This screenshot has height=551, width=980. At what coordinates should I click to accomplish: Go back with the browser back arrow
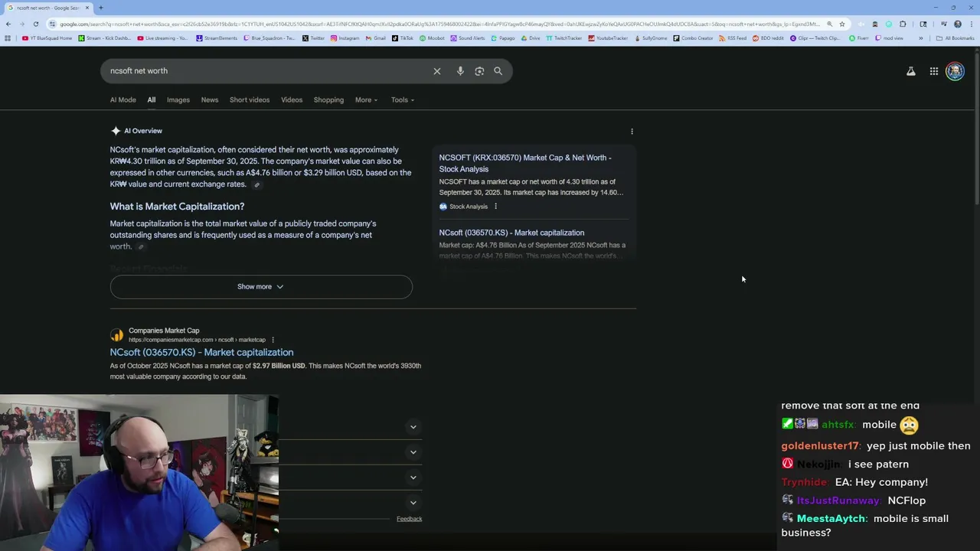coord(8,24)
